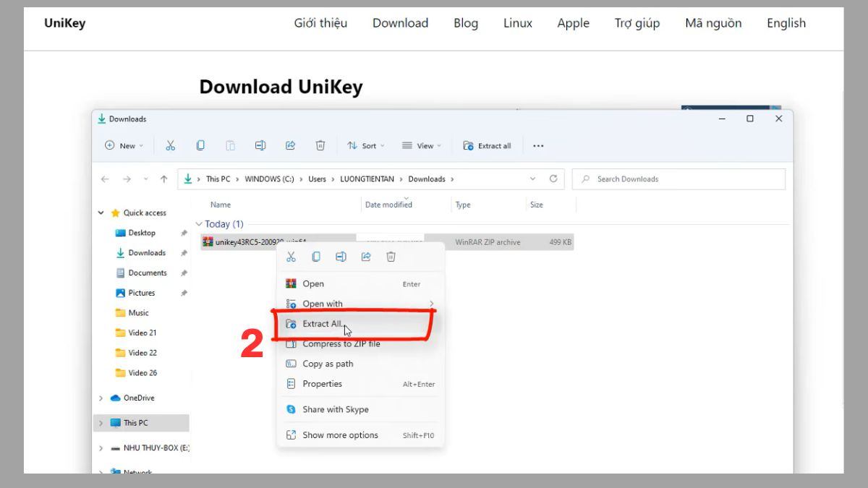
Task: Open Mã nguồn in the site menu
Action: pyautogui.click(x=713, y=23)
